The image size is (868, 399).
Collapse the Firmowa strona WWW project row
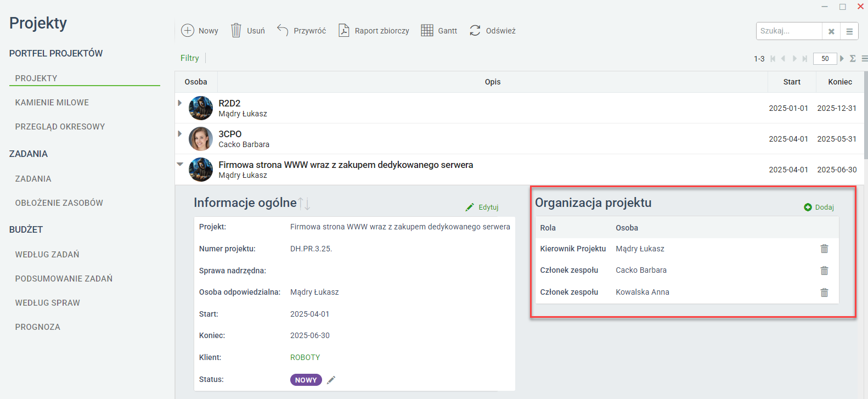click(179, 164)
